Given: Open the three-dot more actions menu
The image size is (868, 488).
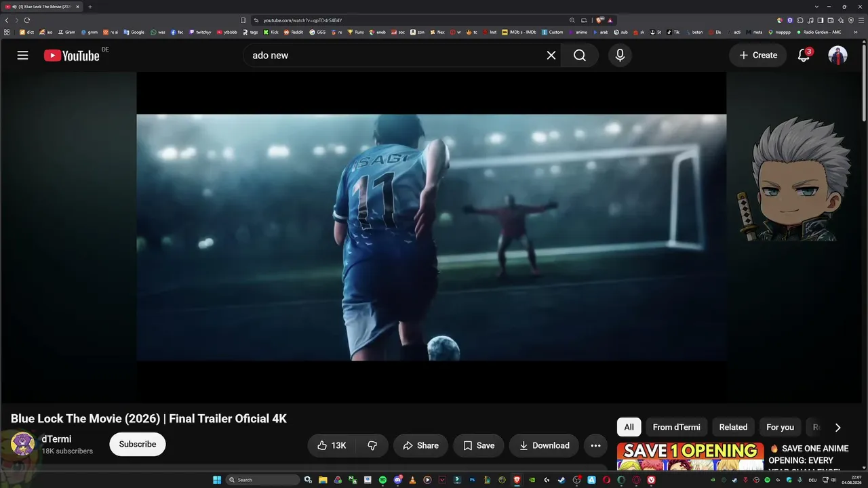Looking at the screenshot, I should point(595,445).
